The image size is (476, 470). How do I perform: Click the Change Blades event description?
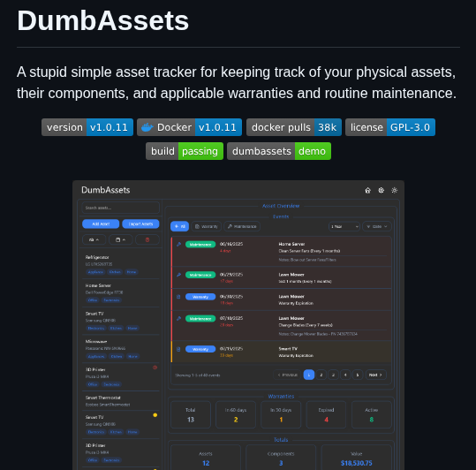(x=306, y=325)
